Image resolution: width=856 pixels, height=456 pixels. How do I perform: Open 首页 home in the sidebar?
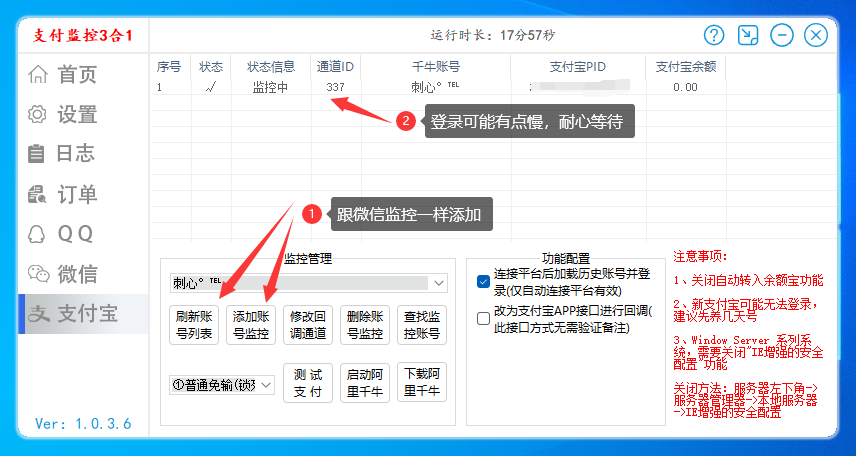(83, 74)
